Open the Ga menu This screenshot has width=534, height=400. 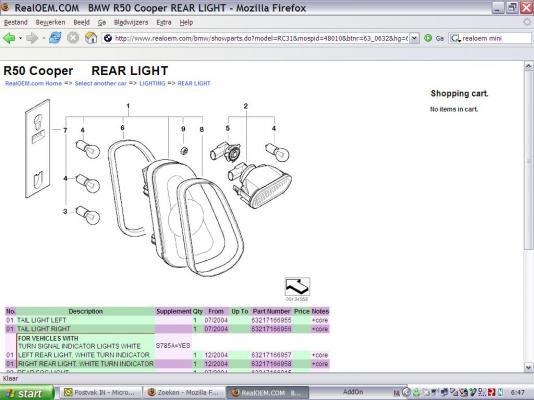click(102, 22)
